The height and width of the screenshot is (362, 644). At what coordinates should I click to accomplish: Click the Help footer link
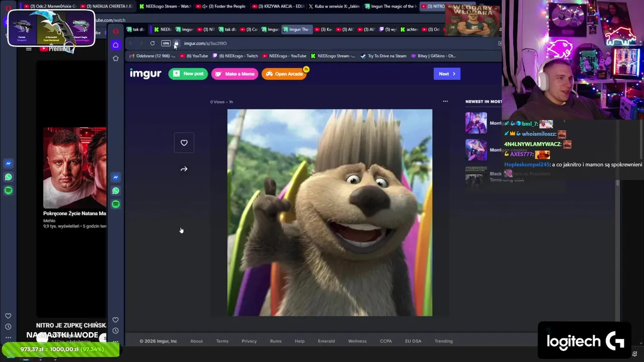(x=299, y=341)
